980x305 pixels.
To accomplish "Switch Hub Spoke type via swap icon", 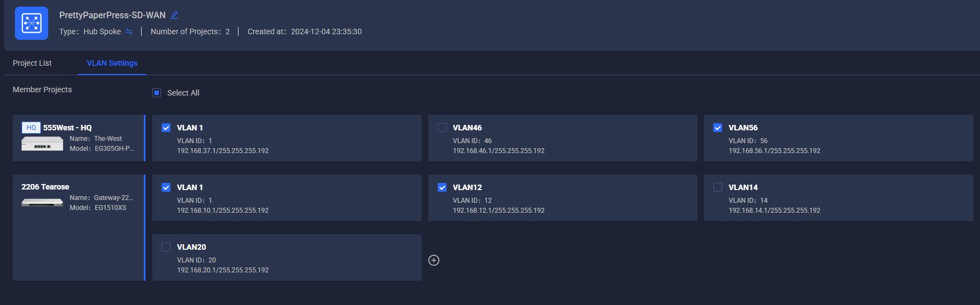I will [129, 31].
